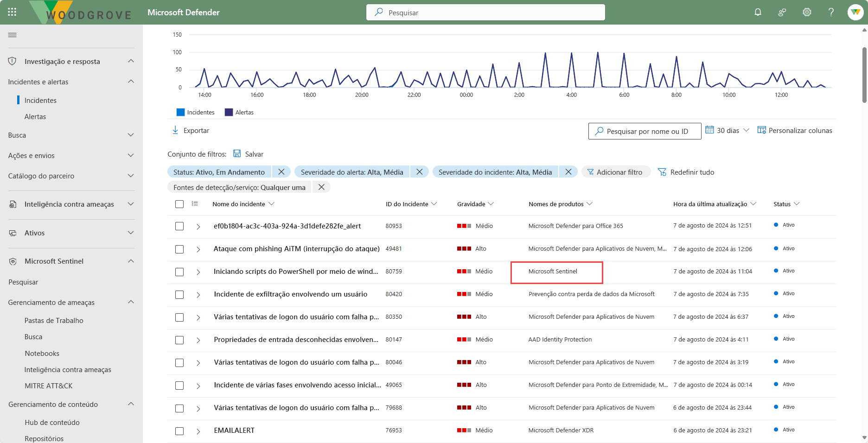The height and width of the screenshot is (443, 868).
Task: Open the MITRE ATT&CK page
Action: click(x=49, y=386)
